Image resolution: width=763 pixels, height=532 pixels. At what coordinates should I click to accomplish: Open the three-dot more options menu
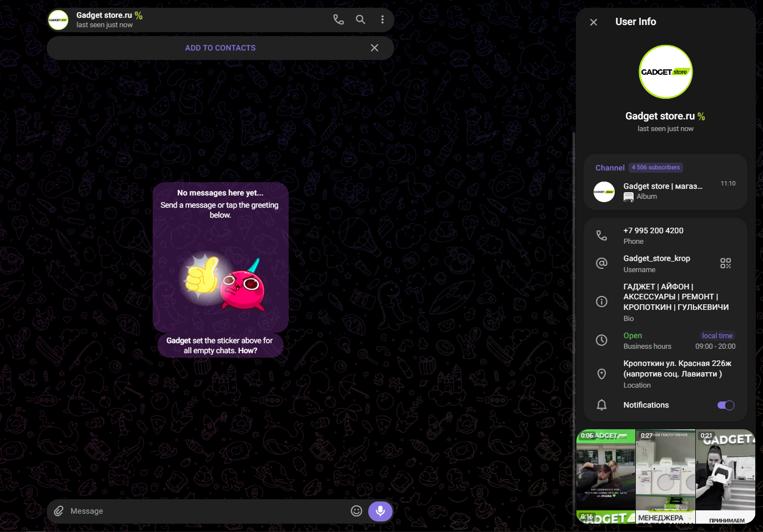[383, 19]
